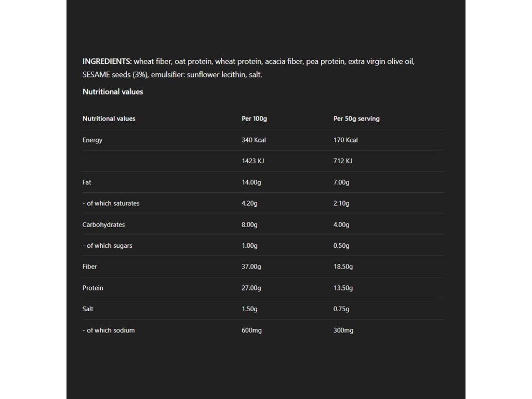
Task: Click the 340 Kcal value
Action: [x=254, y=140]
